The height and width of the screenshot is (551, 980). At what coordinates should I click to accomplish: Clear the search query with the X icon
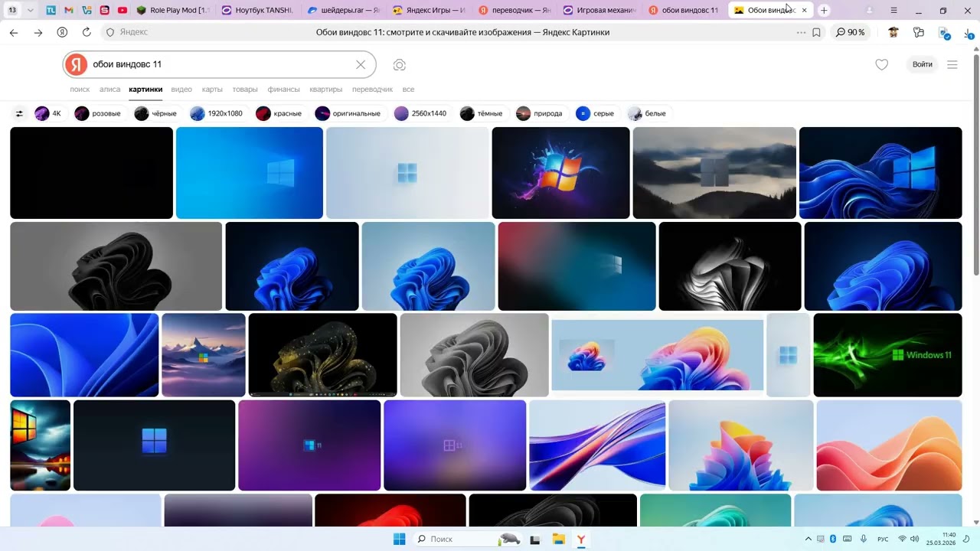coord(361,64)
